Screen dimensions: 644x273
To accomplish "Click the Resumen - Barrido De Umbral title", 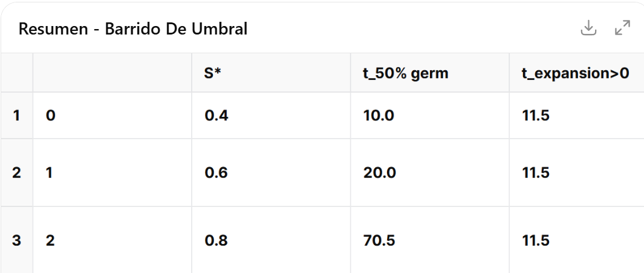I will pyautogui.click(x=133, y=29).
